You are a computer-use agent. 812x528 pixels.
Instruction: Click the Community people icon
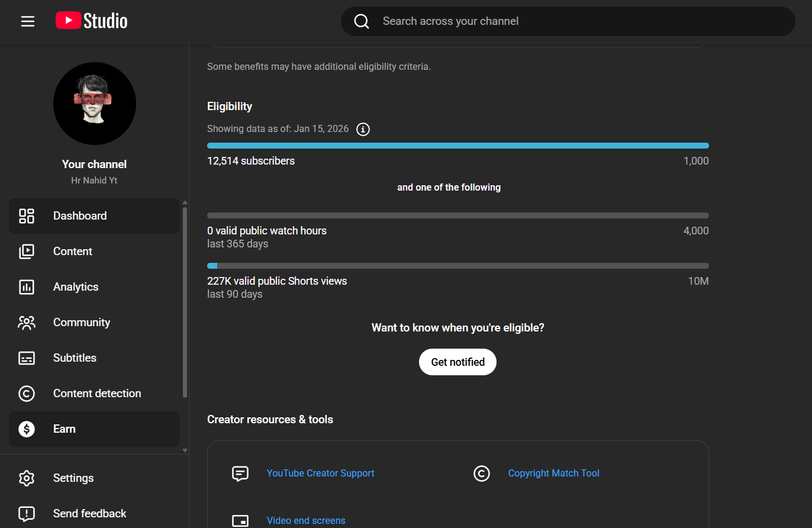click(27, 323)
